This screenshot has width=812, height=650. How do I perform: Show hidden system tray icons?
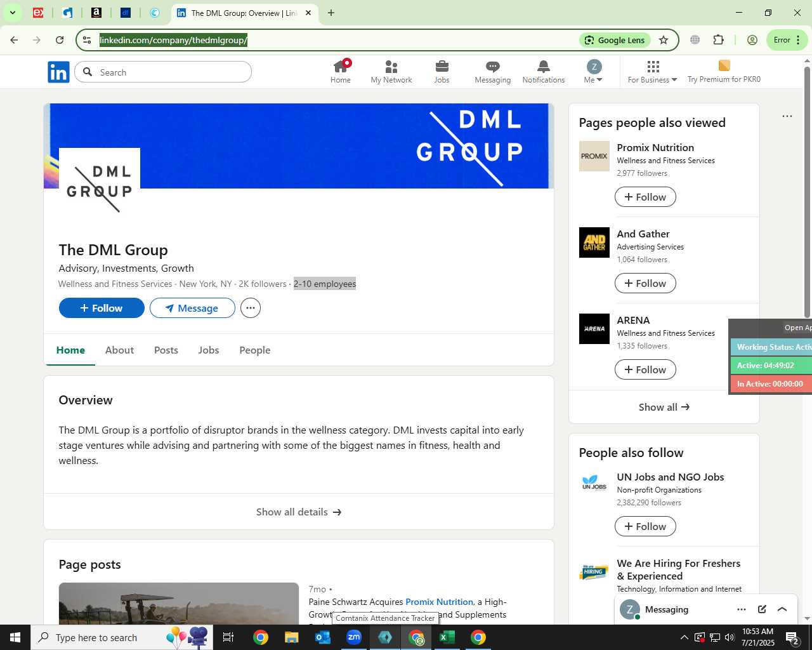[684, 637]
